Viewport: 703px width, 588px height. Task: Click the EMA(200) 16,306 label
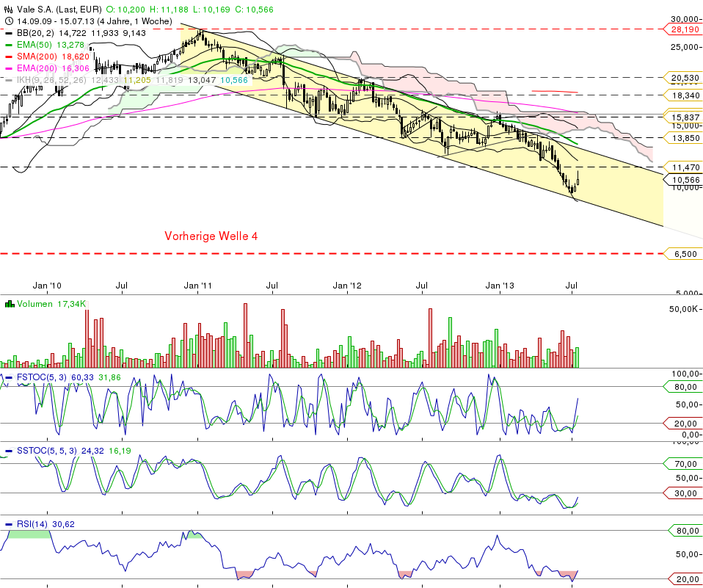[53, 68]
